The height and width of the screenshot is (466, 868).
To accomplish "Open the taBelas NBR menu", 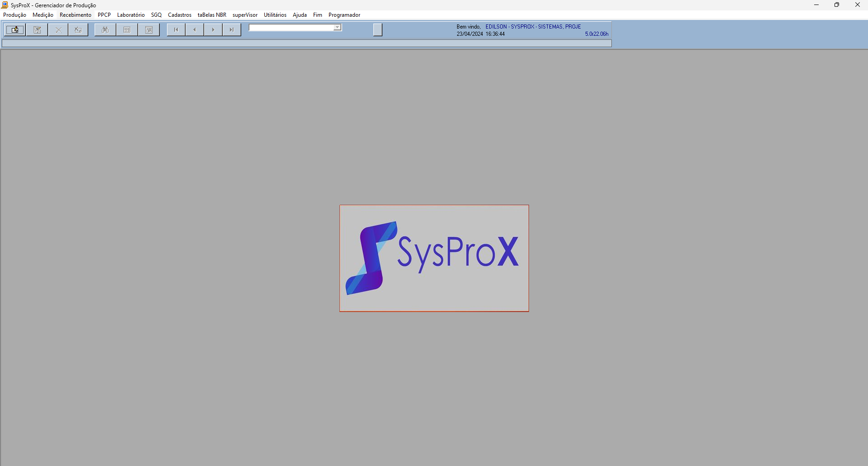I will pos(212,15).
